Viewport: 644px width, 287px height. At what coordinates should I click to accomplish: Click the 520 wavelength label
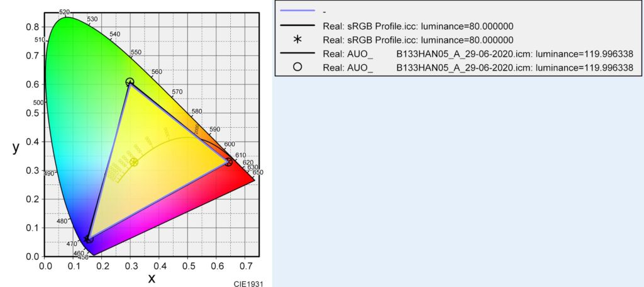(x=65, y=13)
